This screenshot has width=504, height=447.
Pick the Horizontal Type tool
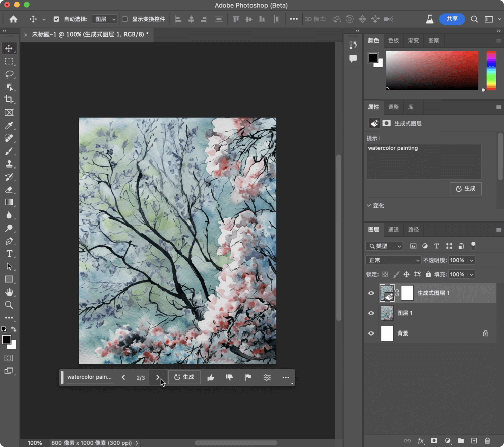pos(9,254)
